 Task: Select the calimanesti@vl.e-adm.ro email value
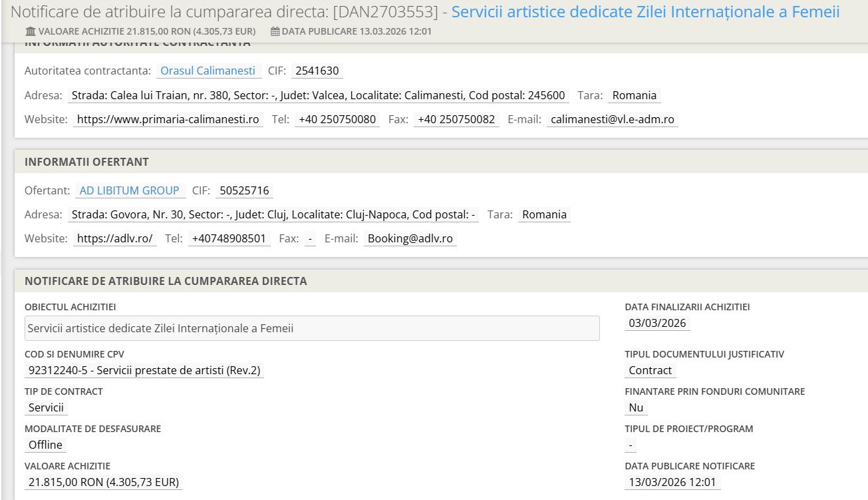click(x=612, y=120)
